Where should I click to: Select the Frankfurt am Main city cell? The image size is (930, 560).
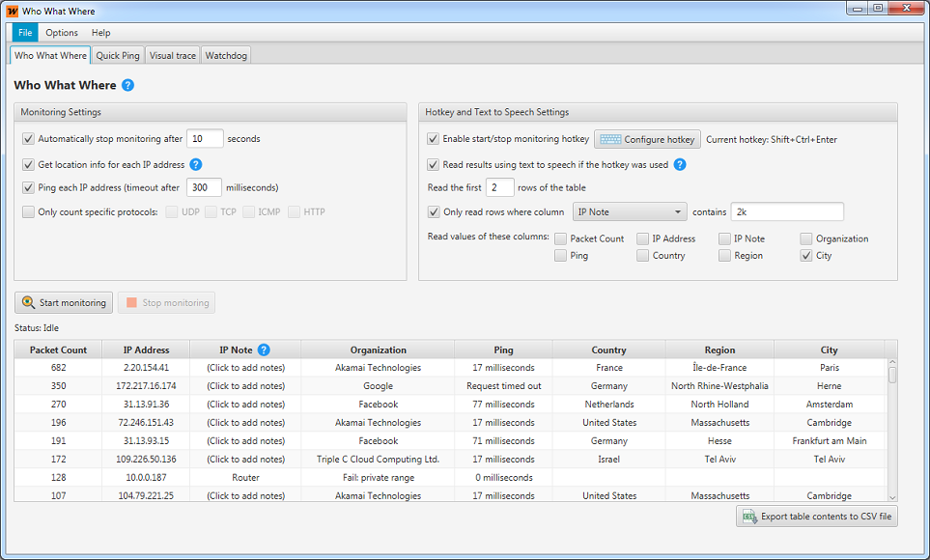click(830, 441)
